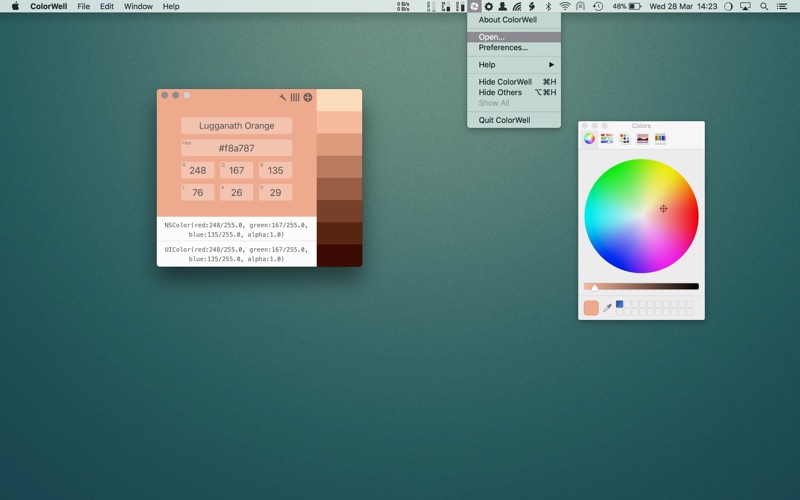Select the third tan palette swatch
Image resolution: width=800 pixels, height=500 pixels.
[x=339, y=145]
